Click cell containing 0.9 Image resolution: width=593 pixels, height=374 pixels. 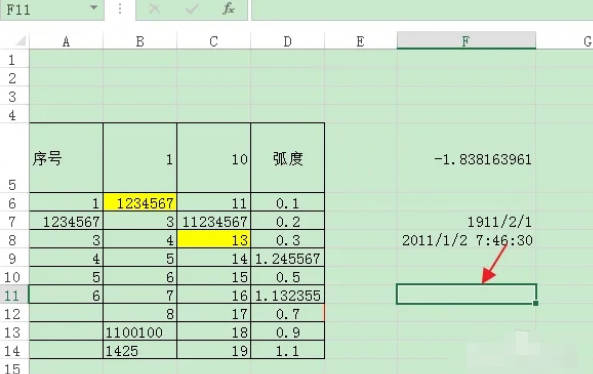click(x=287, y=332)
